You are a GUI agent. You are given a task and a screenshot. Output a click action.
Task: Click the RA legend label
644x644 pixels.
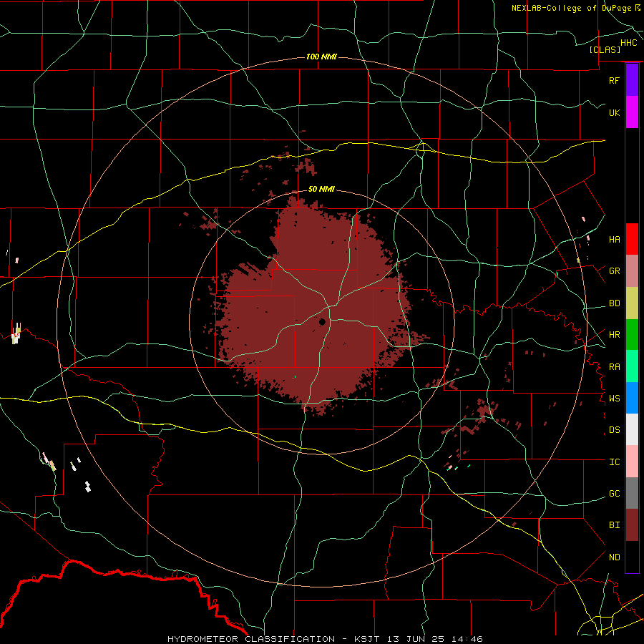click(614, 367)
